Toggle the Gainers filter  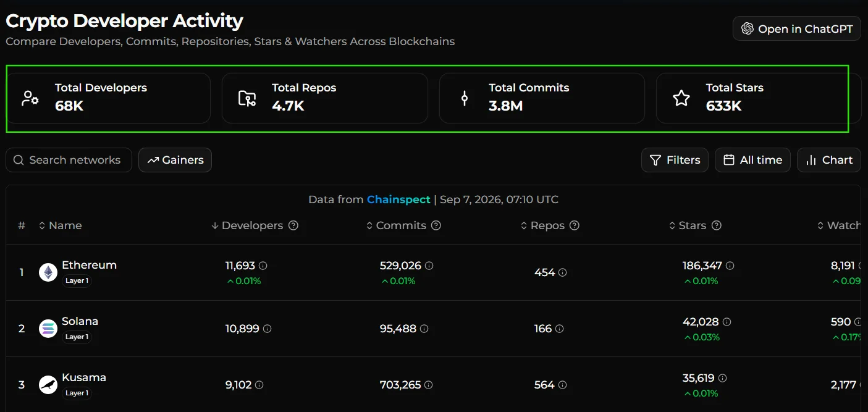[x=175, y=160]
